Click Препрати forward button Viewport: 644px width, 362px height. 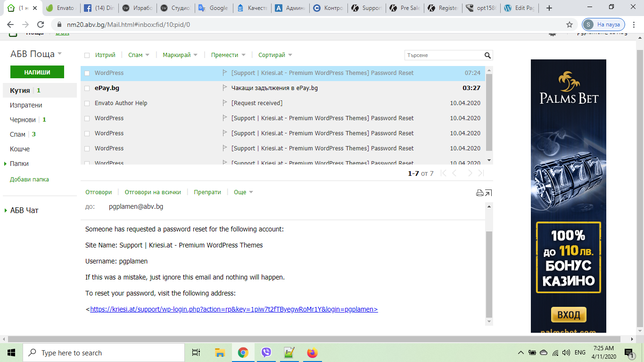(207, 192)
